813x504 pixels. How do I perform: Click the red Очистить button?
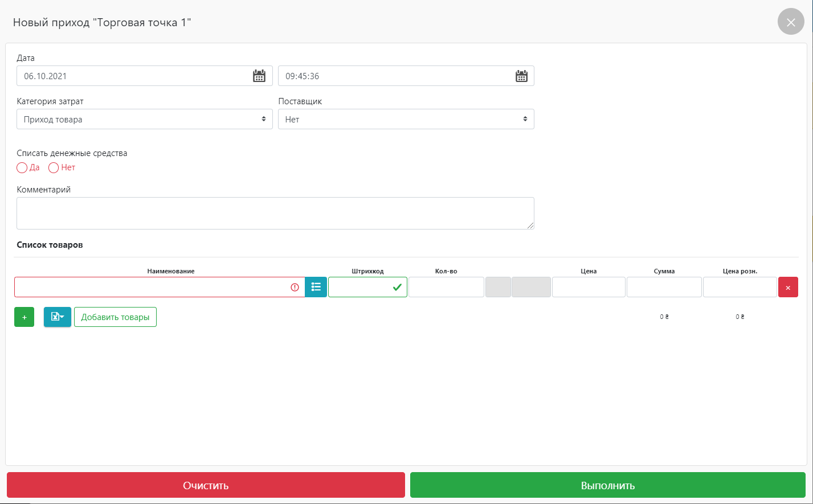(206, 486)
